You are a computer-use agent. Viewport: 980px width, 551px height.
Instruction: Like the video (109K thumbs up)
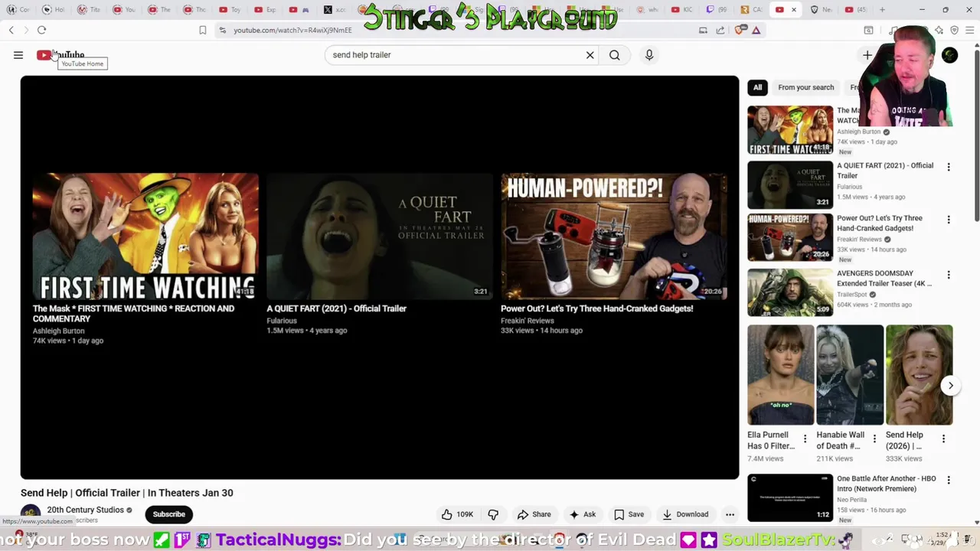(x=457, y=514)
